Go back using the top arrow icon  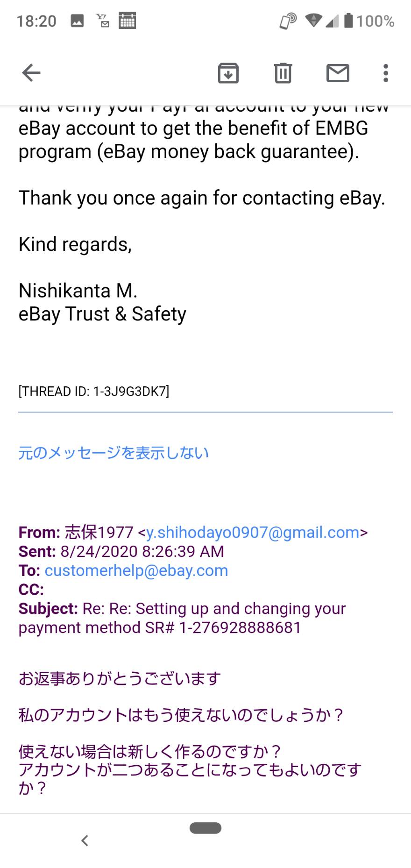(x=31, y=73)
